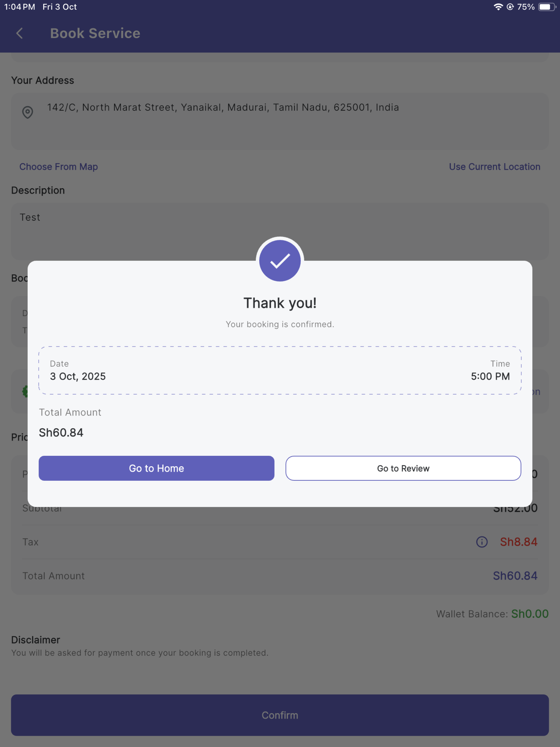560x747 pixels.
Task: Click the Wi-Fi status icon
Action: click(x=498, y=7)
